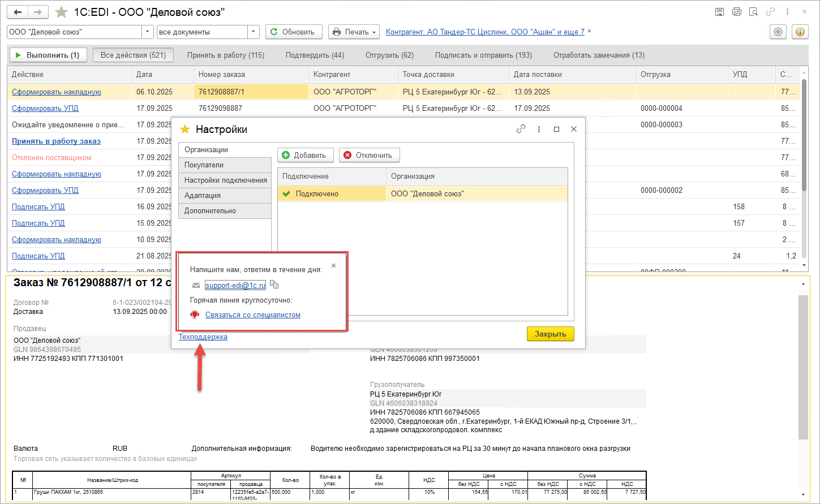Expand the "все документы" filter dropdown

[x=254, y=32]
